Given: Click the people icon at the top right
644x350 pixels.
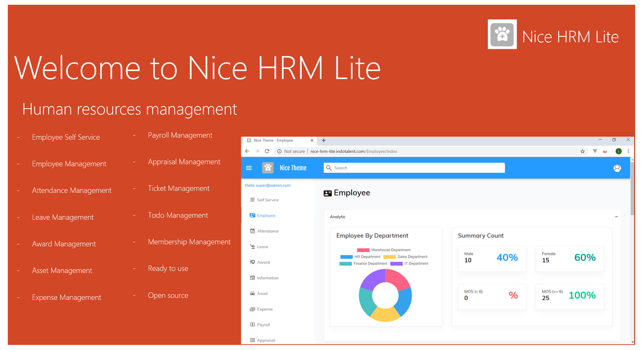Looking at the screenshot, I should [x=617, y=167].
